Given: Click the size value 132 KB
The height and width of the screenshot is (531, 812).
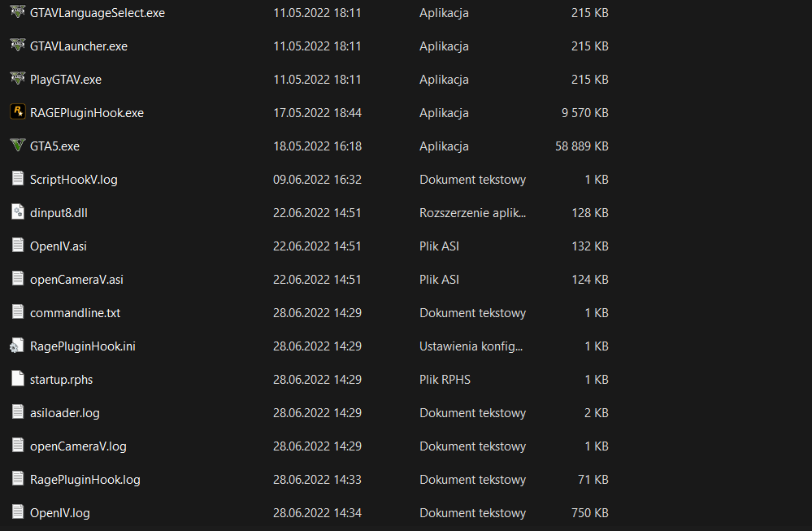Looking at the screenshot, I should coord(590,246).
